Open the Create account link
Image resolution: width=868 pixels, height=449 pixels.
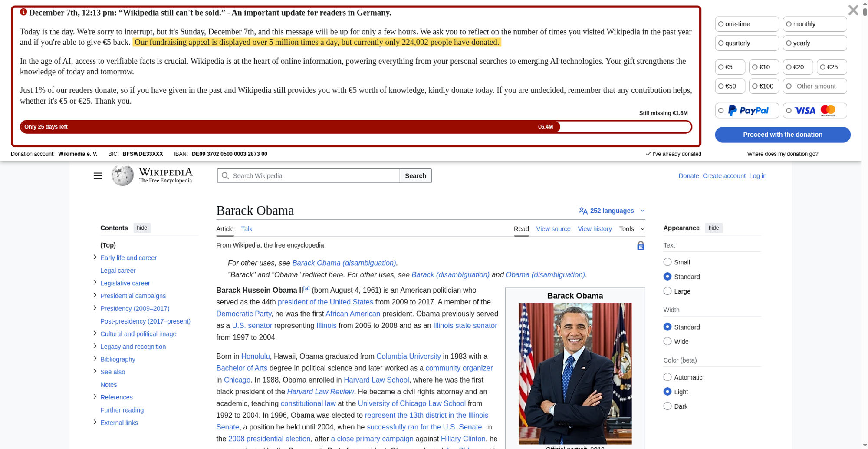click(723, 176)
